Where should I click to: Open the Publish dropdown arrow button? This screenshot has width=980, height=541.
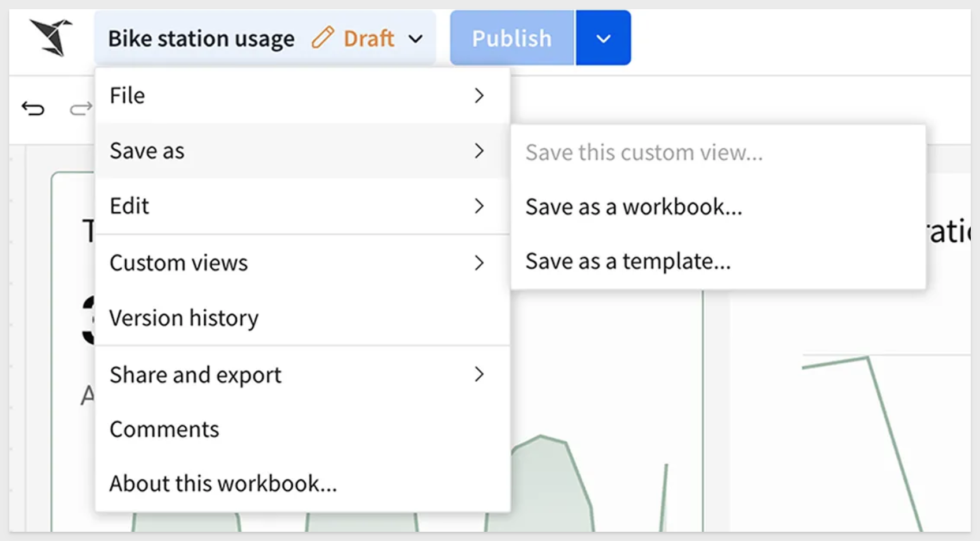(603, 38)
